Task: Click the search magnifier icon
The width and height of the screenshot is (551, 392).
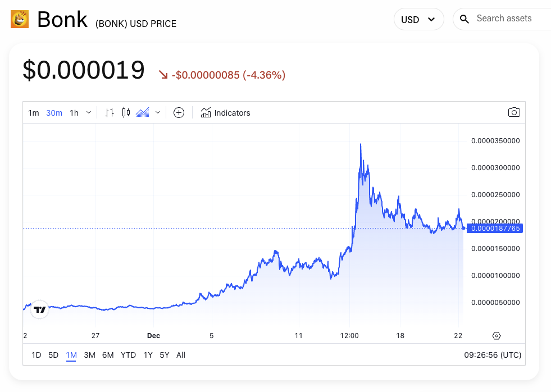Action: pyautogui.click(x=464, y=19)
